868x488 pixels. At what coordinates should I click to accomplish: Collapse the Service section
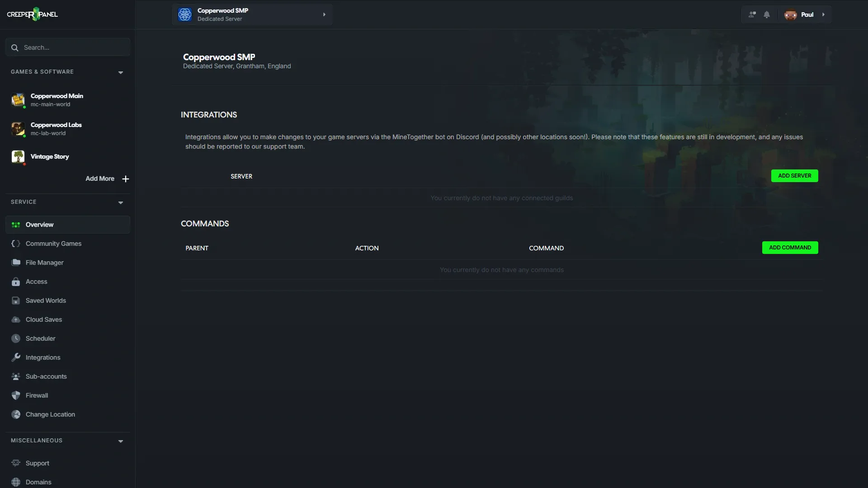pos(121,202)
